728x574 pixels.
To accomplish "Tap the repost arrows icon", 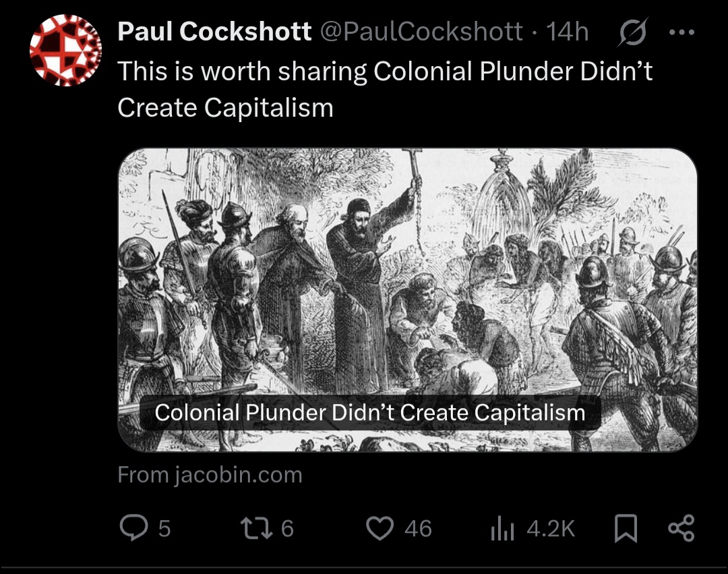I will (255, 528).
